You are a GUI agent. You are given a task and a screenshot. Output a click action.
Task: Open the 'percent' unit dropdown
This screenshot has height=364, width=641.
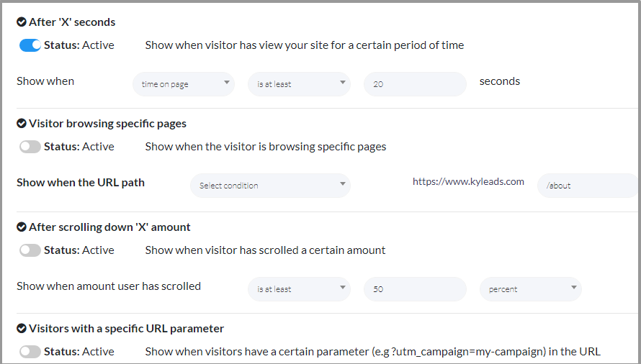530,289
